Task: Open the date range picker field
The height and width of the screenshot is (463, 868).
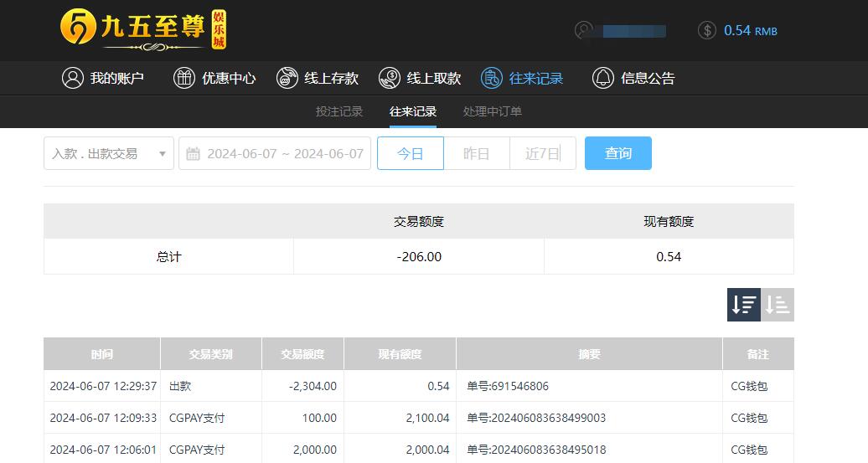Action: 275,153
